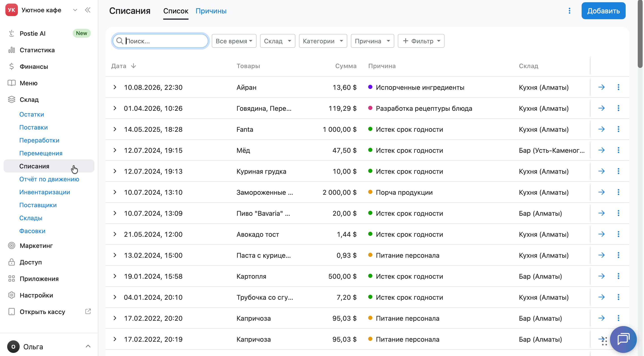644x356 pixels.
Task: Click the Склад column header
Action: pyautogui.click(x=528, y=66)
